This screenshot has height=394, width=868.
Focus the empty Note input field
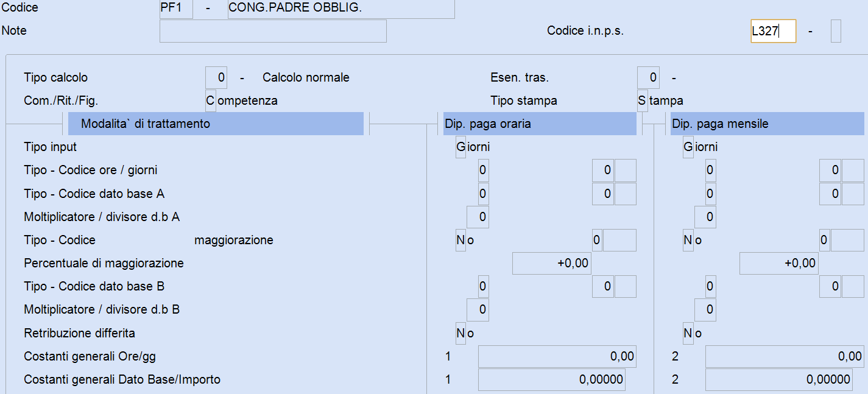273,31
